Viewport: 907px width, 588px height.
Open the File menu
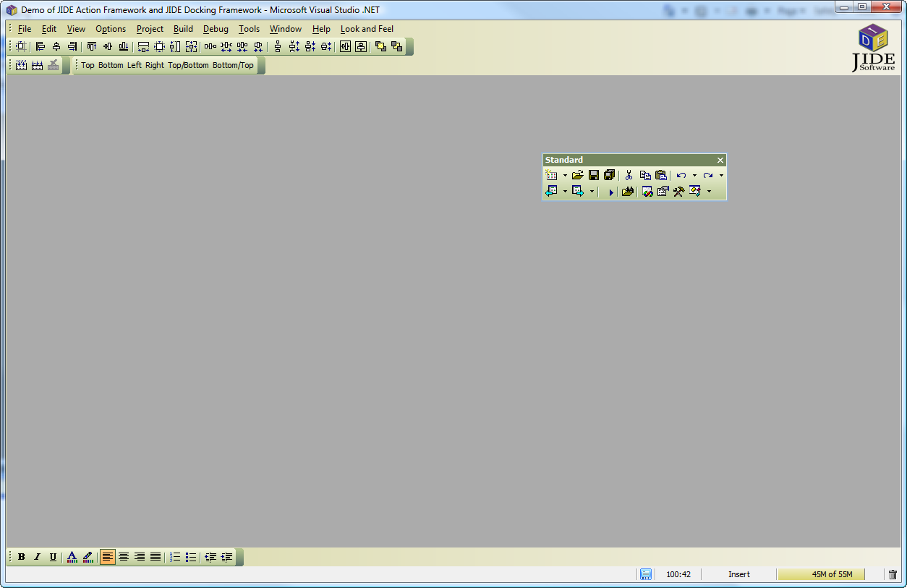25,29
